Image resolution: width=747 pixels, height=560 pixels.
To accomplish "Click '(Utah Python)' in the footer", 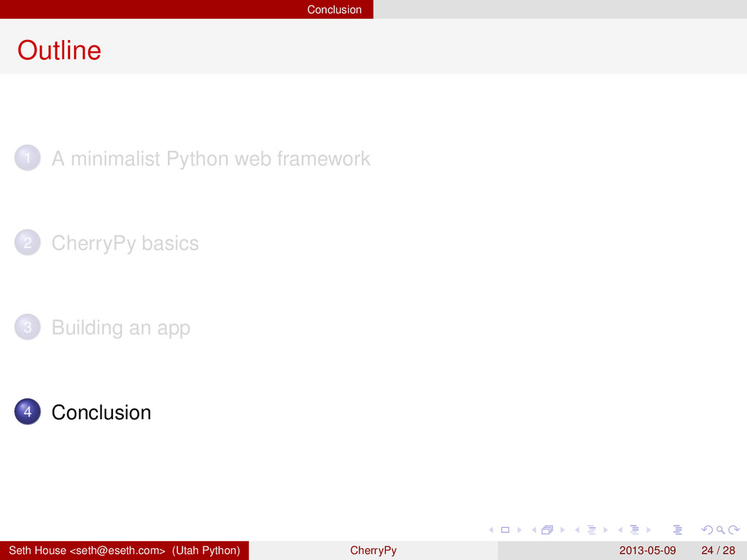I will pyautogui.click(x=206, y=551).
